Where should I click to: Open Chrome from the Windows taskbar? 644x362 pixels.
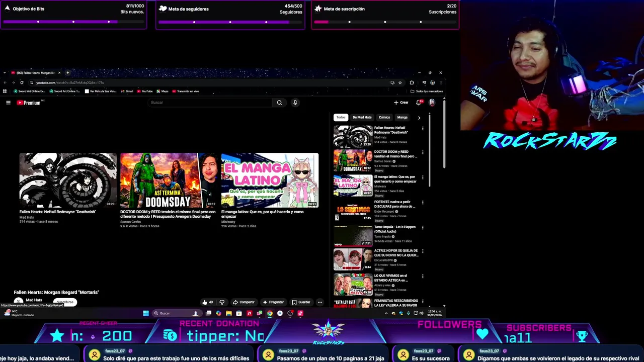click(x=270, y=313)
